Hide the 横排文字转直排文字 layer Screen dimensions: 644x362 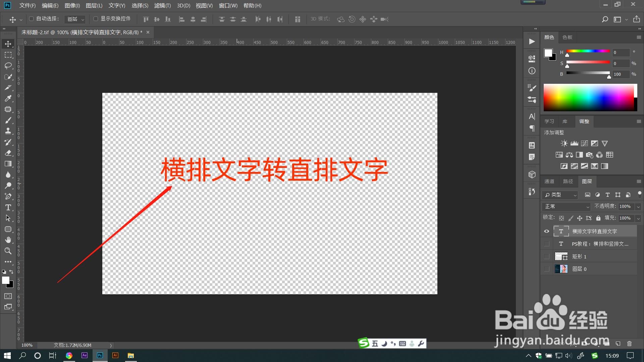click(547, 231)
